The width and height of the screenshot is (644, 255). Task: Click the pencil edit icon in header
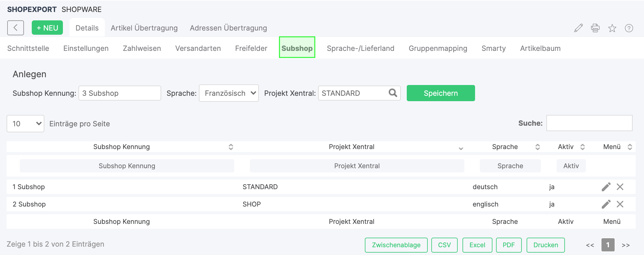coord(578,28)
